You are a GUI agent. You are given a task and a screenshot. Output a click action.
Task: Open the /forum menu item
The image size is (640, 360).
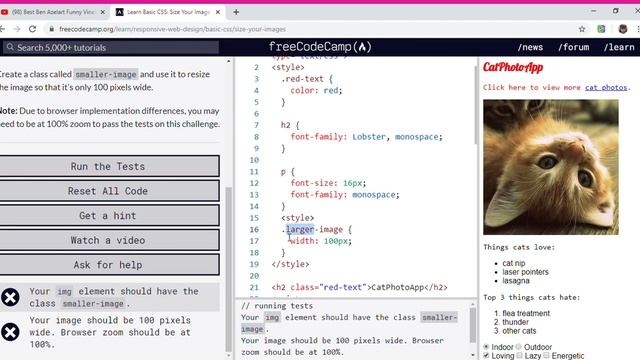(573, 47)
